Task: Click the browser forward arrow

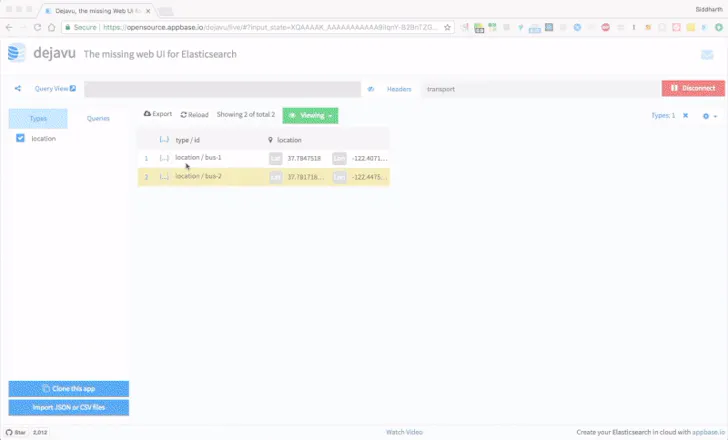Action: [x=23, y=27]
